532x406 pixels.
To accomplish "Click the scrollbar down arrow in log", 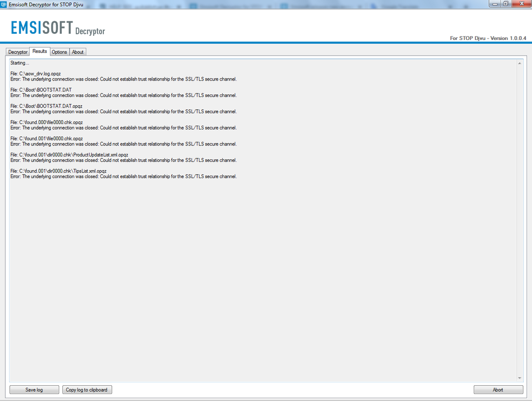I will tap(520, 378).
